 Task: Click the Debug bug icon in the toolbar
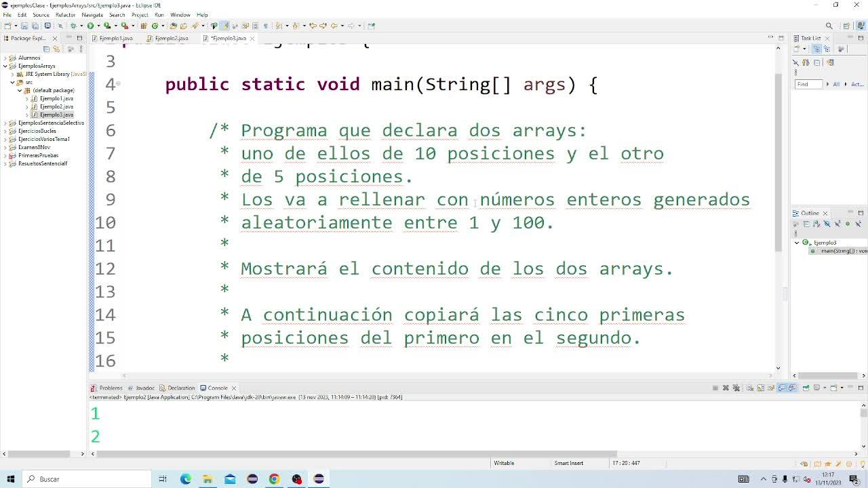(x=73, y=26)
